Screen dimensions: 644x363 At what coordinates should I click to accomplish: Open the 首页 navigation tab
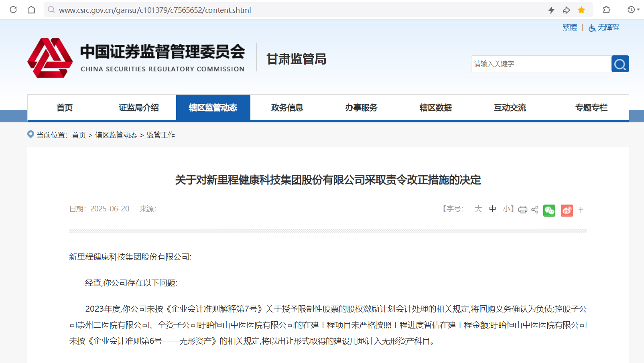pos(65,107)
